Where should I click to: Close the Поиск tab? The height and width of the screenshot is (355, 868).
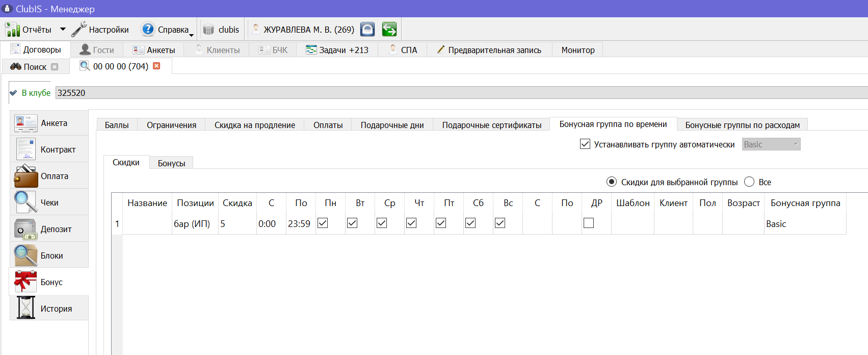click(x=55, y=67)
